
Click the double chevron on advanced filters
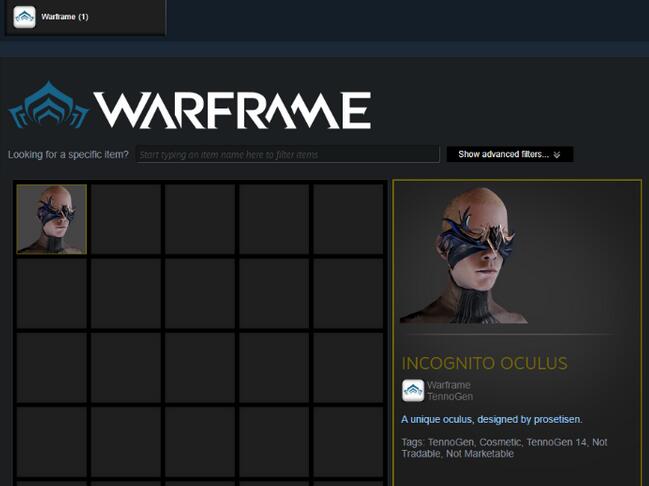coord(557,154)
